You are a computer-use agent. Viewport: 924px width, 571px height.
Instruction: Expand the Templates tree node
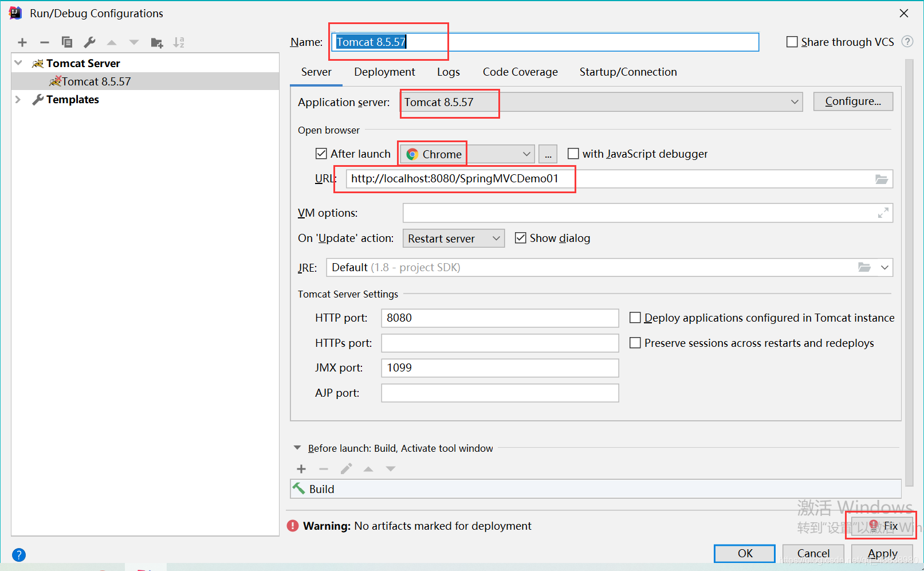tap(18, 99)
